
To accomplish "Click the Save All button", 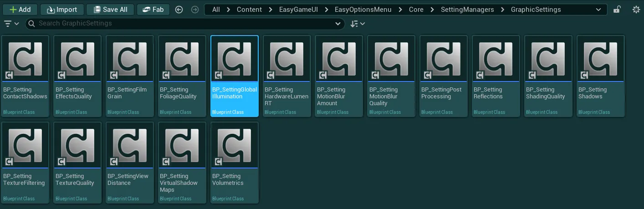I will coord(110,10).
